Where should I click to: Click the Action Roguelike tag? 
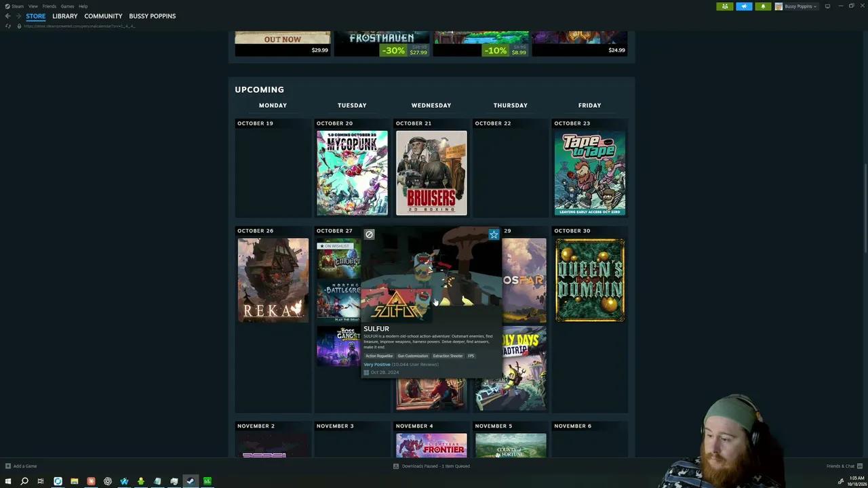click(x=379, y=356)
